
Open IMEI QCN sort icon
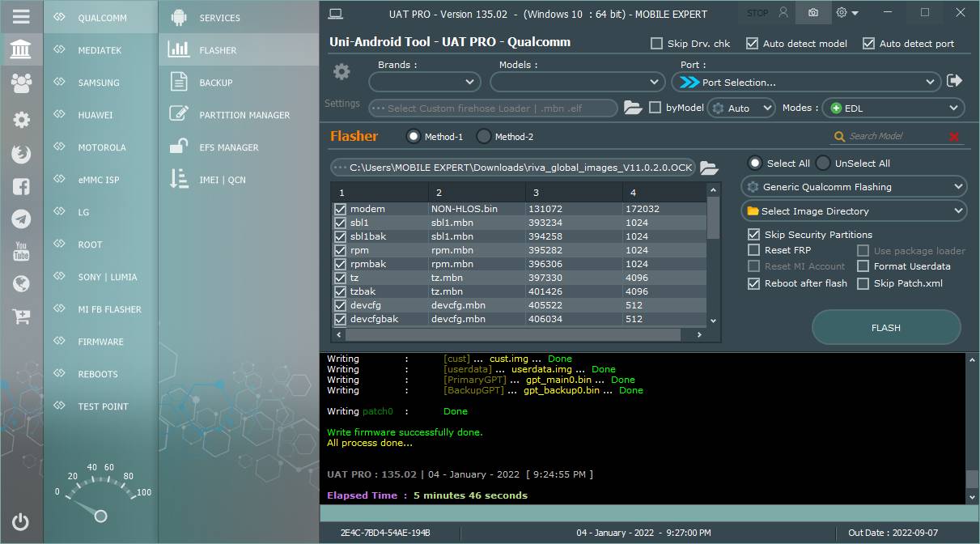tap(179, 179)
